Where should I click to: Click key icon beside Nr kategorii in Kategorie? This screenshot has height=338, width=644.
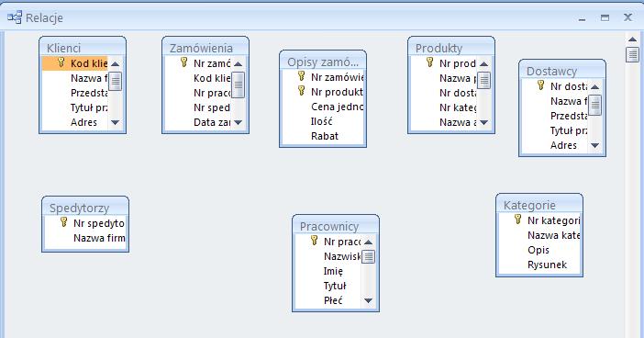(x=518, y=220)
